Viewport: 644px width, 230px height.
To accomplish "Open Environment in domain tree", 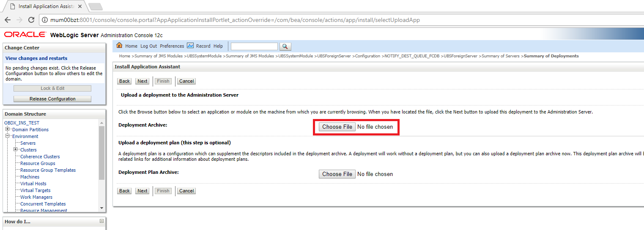I will pyautogui.click(x=25, y=136).
